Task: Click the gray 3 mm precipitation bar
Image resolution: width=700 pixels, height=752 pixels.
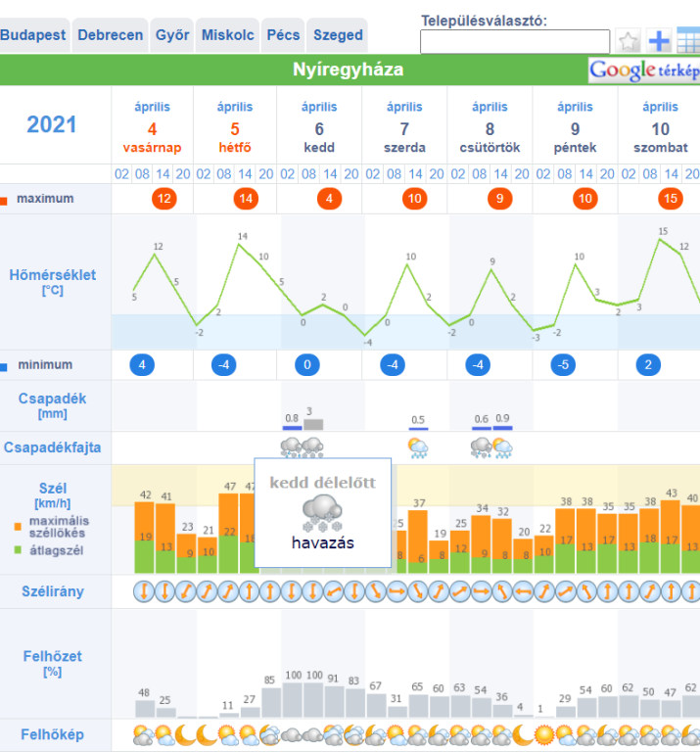Action: (313, 424)
